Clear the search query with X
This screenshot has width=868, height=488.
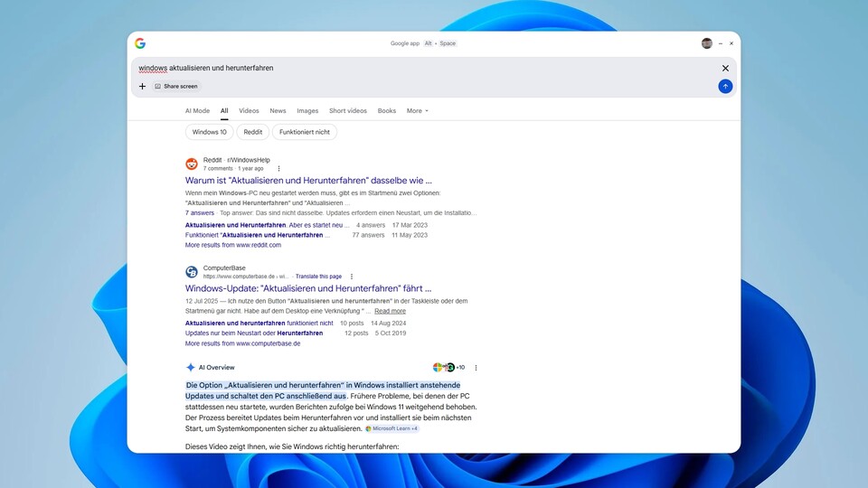[725, 68]
